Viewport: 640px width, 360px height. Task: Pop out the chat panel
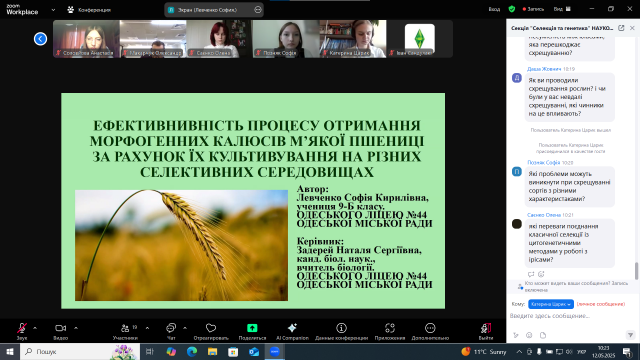pyautogui.click(x=621, y=28)
